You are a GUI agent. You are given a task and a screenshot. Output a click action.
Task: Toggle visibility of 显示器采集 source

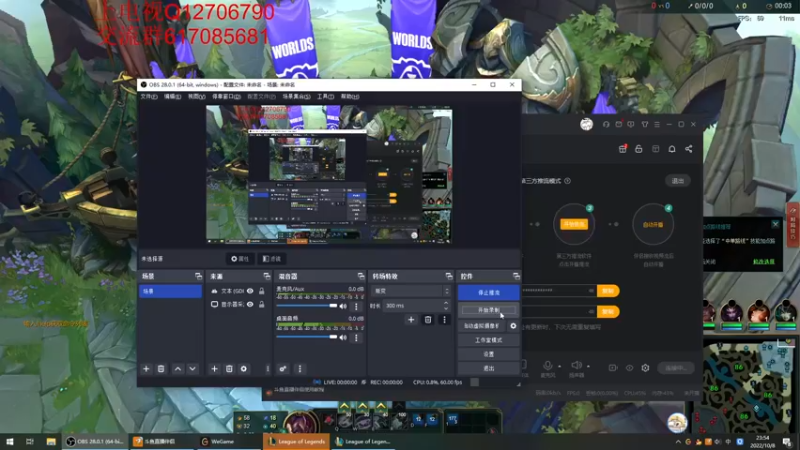pyautogui.click(x=250, y=304)
